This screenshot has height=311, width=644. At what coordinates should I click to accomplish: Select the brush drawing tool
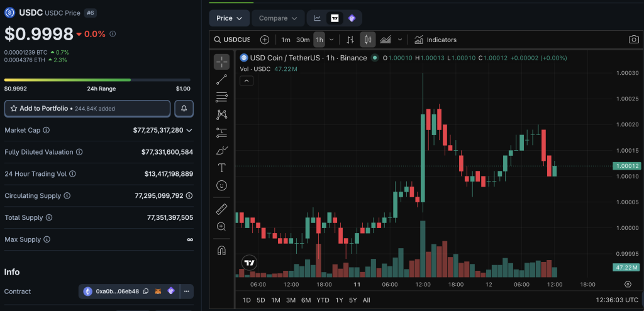click(221, 150)
